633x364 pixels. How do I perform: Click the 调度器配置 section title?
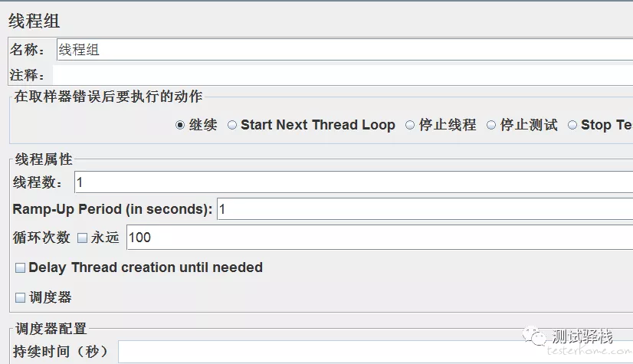coord(51,329)
